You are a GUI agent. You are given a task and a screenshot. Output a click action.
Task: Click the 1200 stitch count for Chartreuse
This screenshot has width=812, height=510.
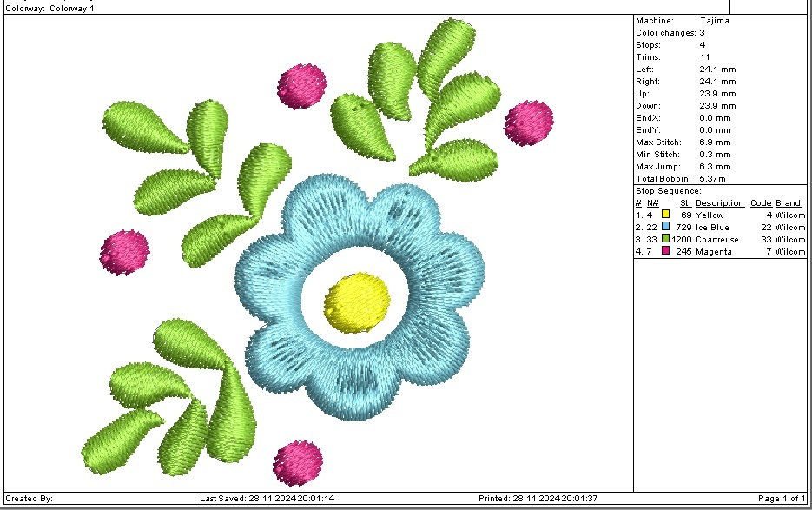682,240
